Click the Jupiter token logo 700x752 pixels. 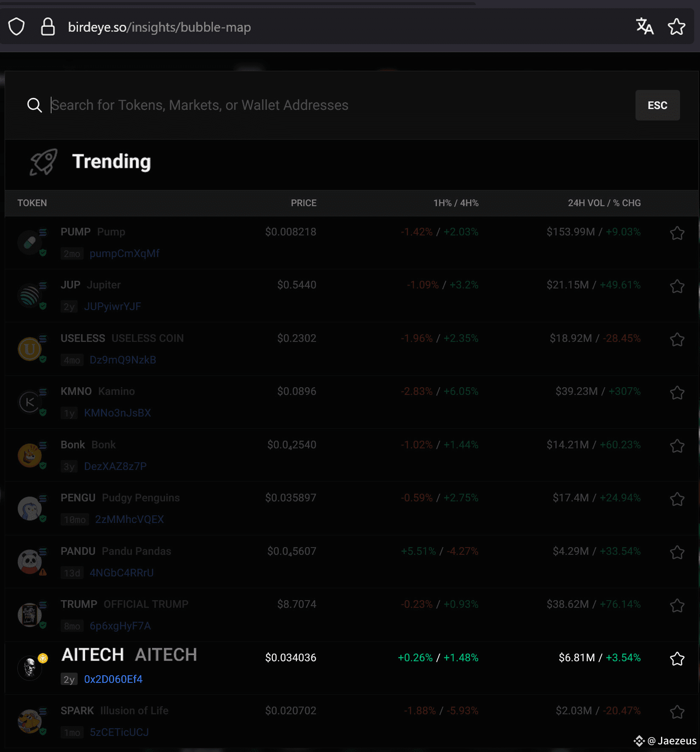click(30, 296)
